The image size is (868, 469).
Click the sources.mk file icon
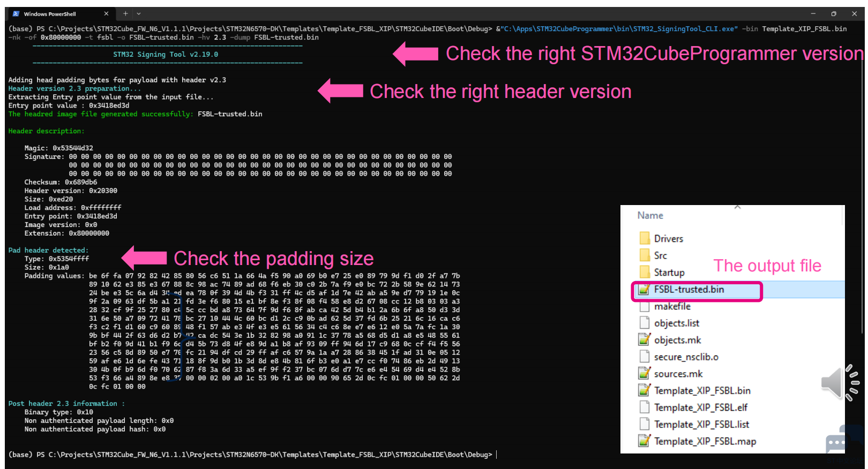click(x=644, y=374)
